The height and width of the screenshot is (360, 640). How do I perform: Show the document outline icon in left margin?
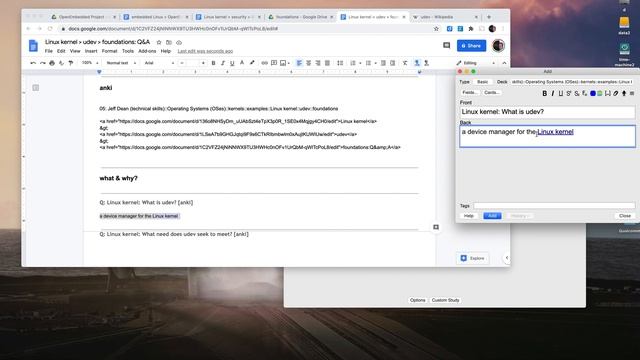coord(36,88)
